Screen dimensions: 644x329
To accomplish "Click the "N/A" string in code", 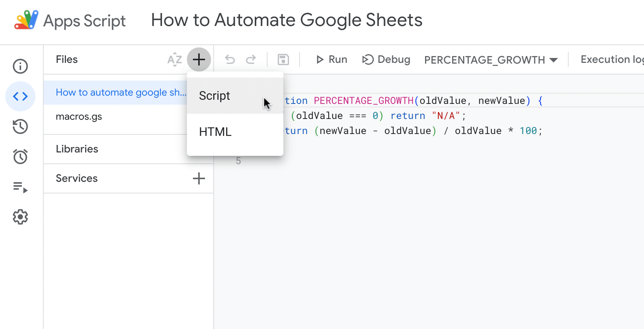I will tap(446, 116).
